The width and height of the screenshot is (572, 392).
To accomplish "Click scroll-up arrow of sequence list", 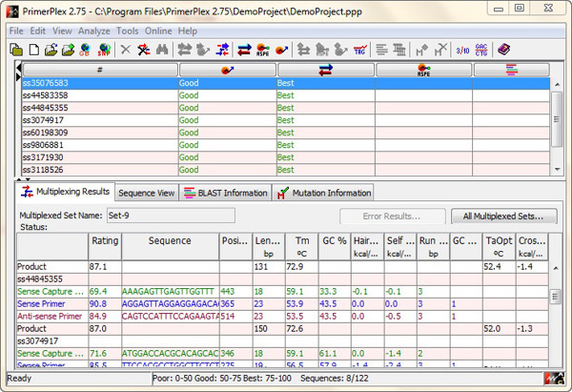I will 557,84.
